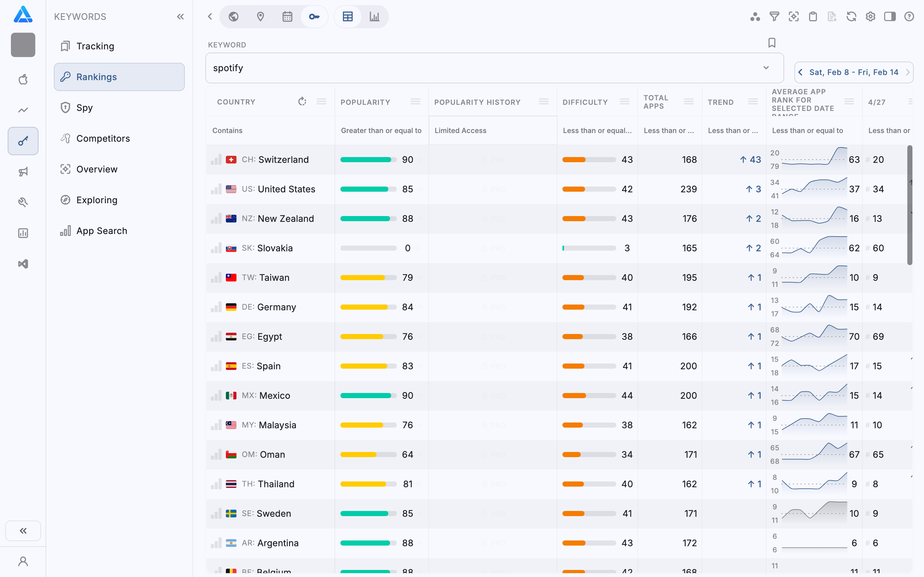Click the help question mark icon

pyautogui.click(x=909, y=16)
